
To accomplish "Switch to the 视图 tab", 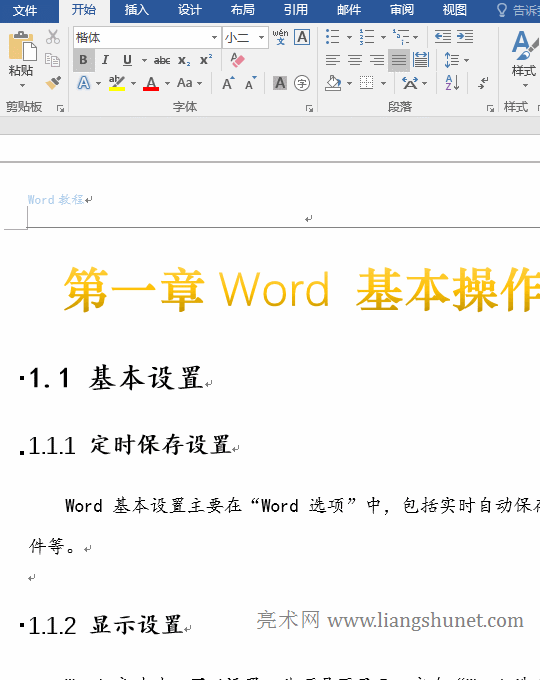I will tap(455, 10).
